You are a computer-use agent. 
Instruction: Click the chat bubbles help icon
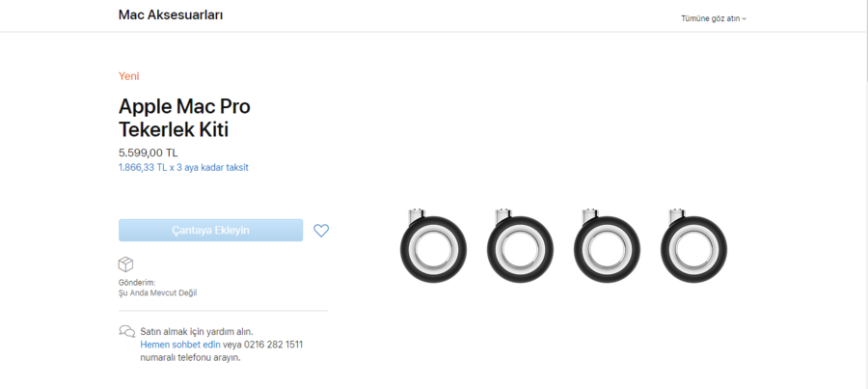click(x=126, y=331)
